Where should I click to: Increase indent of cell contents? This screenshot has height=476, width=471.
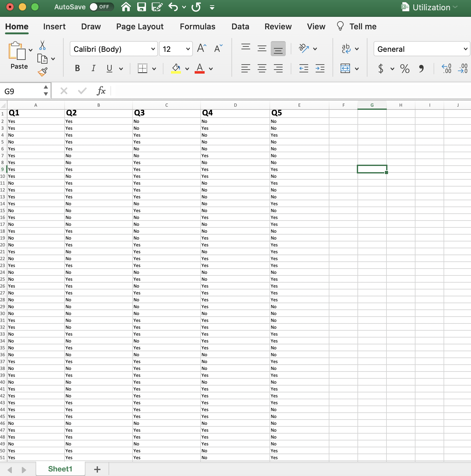pyautogui.click(x=320, y=68)
